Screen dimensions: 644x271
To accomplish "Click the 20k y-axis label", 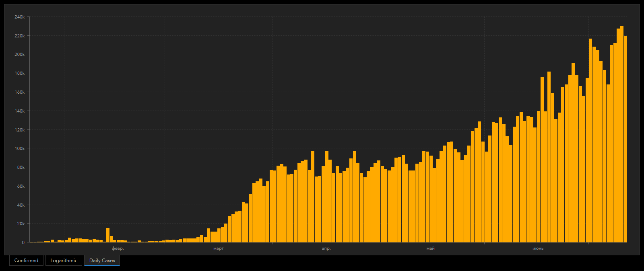I will coord(21,224).
